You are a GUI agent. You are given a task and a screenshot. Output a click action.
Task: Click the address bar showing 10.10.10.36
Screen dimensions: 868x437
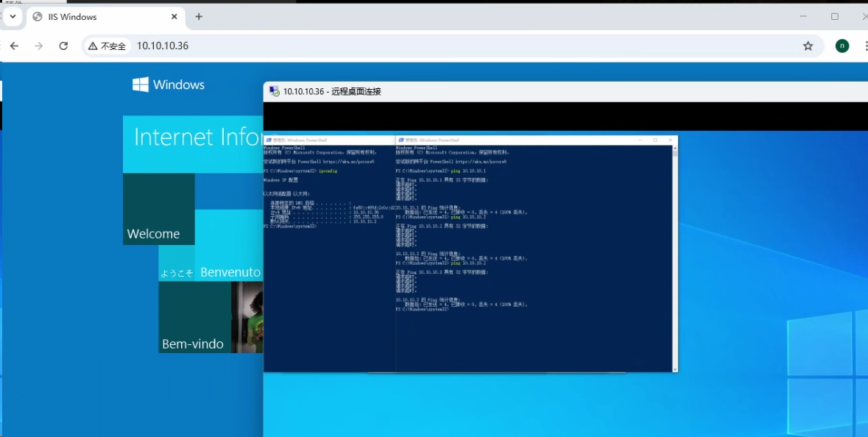click(x=442, y=46)
